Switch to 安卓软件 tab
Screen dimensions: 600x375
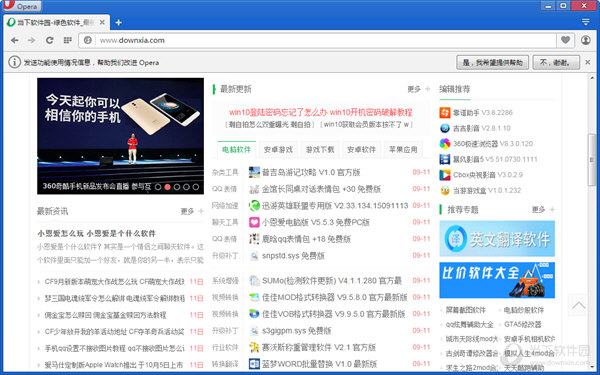coord(362,150)
